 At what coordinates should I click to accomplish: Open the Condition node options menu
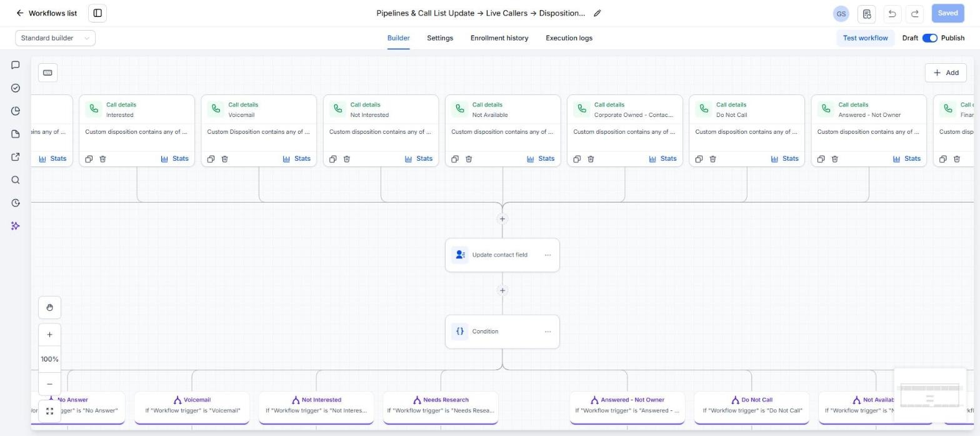[547, 332]
